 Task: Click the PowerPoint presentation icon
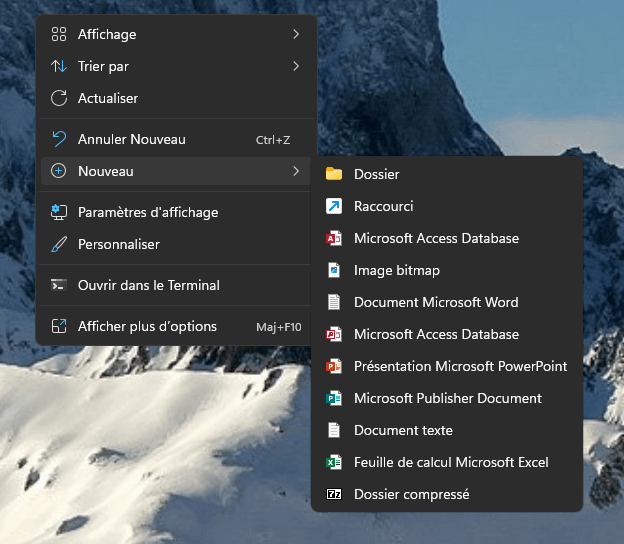[x=334, y=366]
